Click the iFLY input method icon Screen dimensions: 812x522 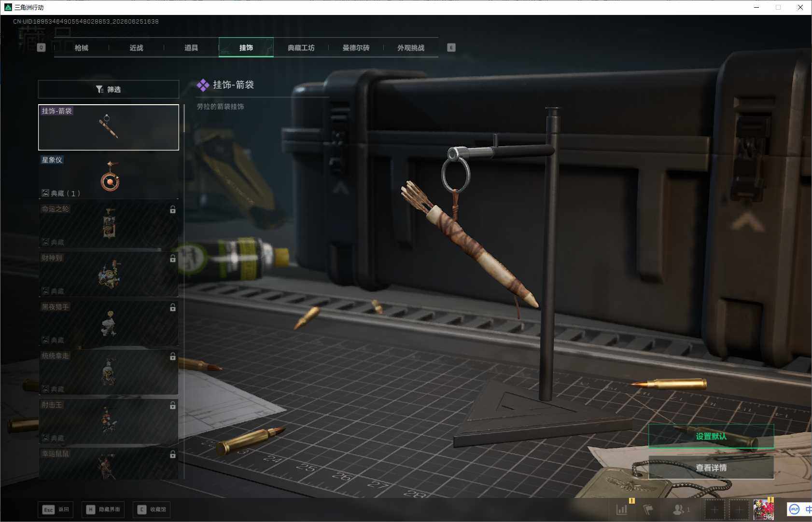pos(794,509)
